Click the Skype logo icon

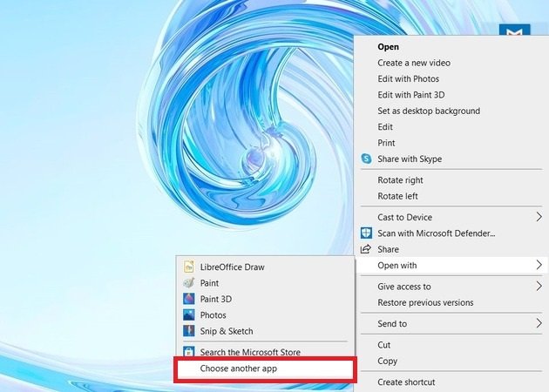366,159
